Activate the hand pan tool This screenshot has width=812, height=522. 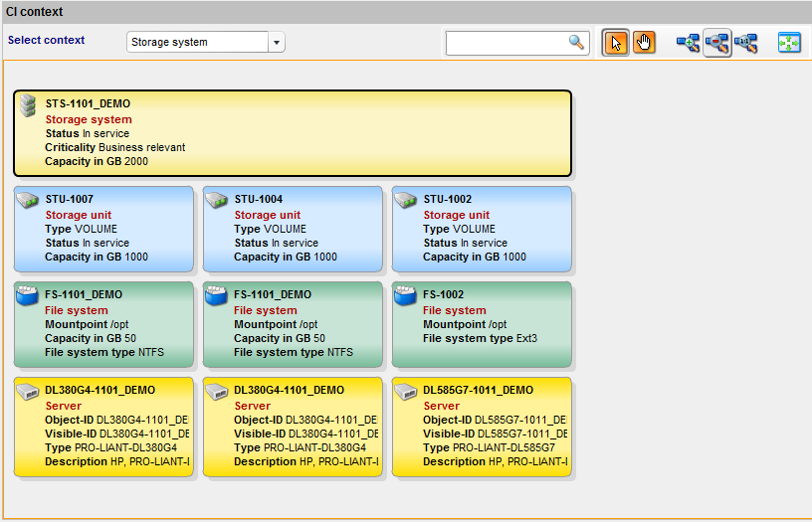tap(645, 43)
